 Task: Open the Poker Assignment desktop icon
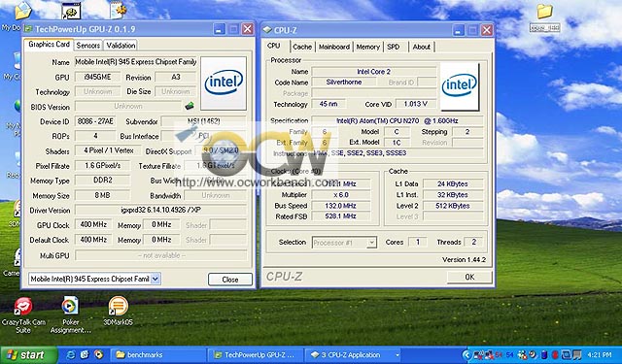pyautogui.click(x=71, y=315)
